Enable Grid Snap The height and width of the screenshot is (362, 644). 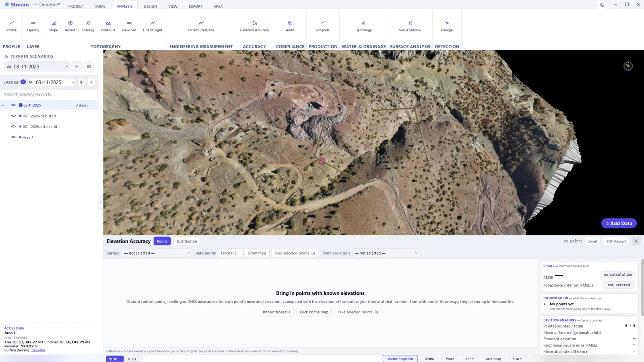(493, 359)
